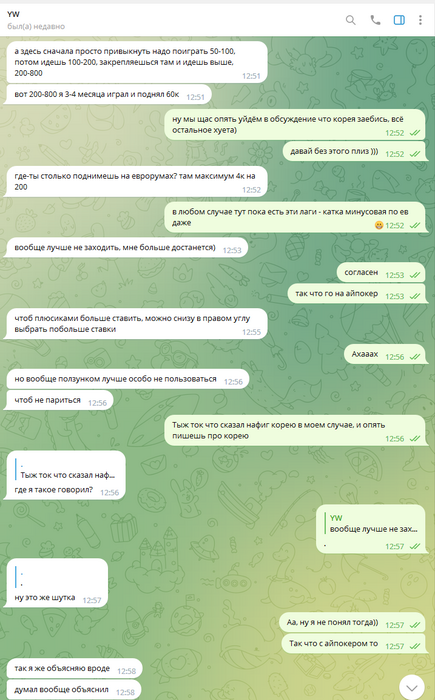The width and height of the screenshot is (435, 700).
Task: Click the message 'давай без этого плиз )))'
Action: pos(354,152)
